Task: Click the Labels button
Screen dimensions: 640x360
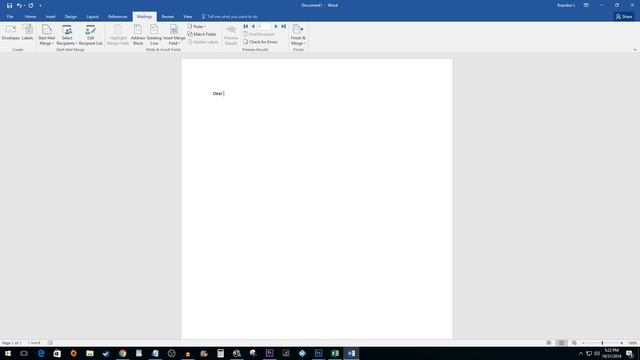Action: pos(27,33)
